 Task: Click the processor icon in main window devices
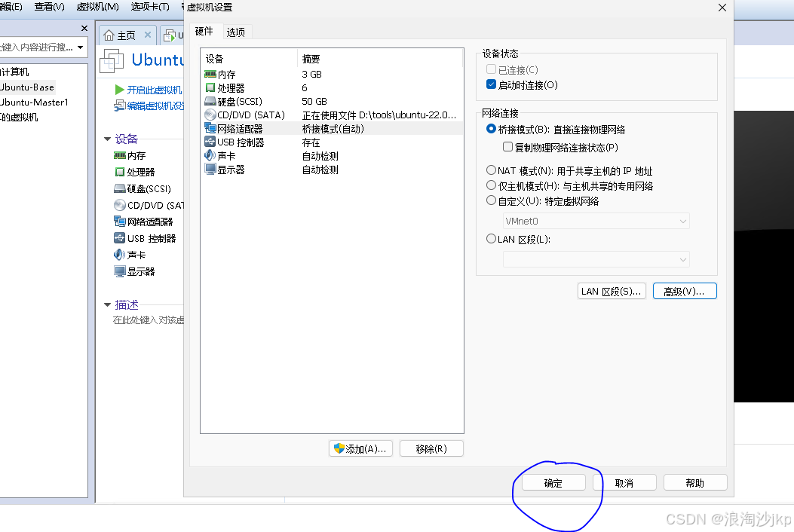click(x=120, y=172)
